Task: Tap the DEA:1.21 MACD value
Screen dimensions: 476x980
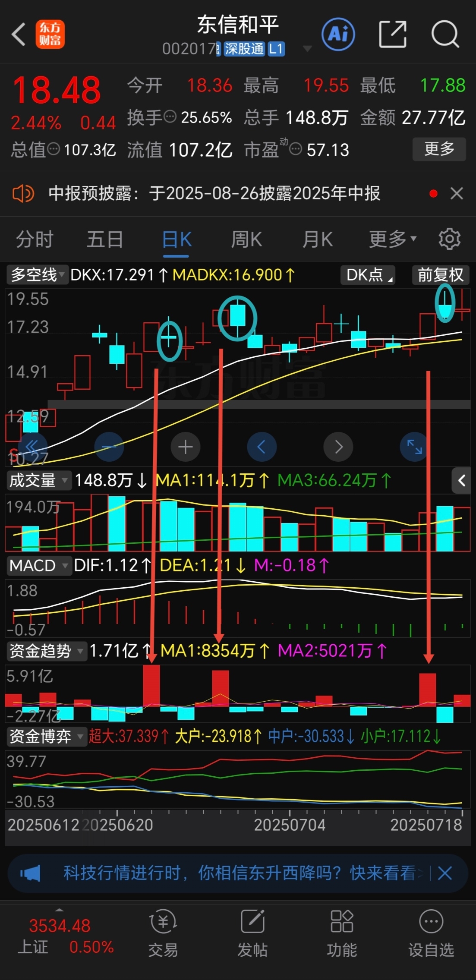Action: click(203, 565)
